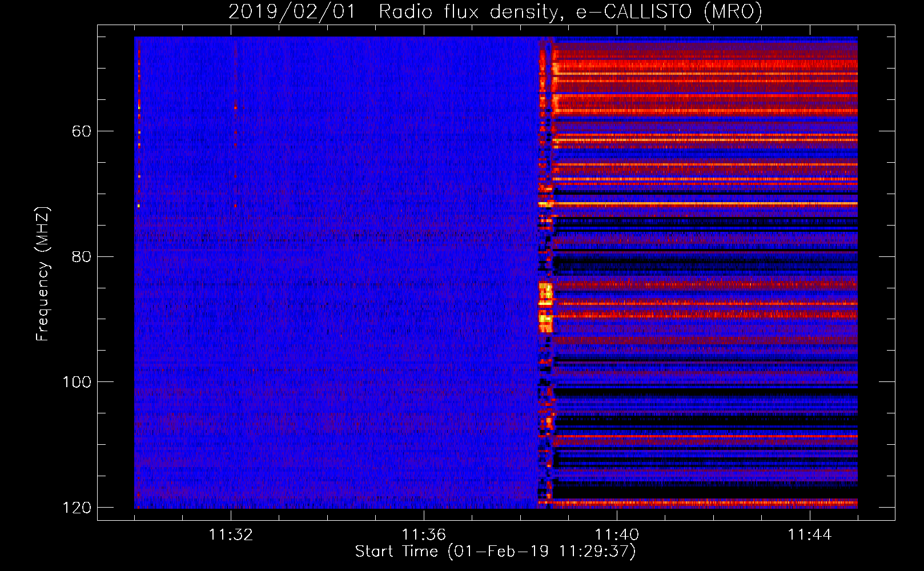Click the "11:40" time tick label
Viewport: 924px width, 571px height.
(x=617, y=535)
